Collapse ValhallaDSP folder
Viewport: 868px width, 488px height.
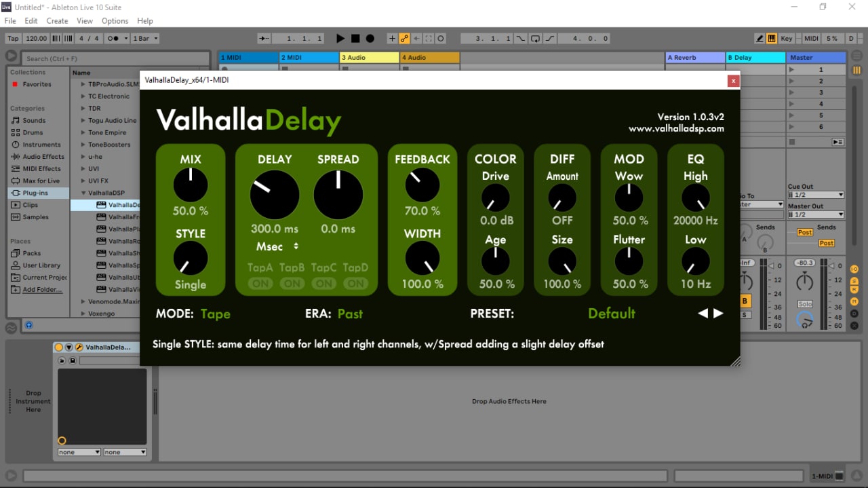[x=83, y=193]
